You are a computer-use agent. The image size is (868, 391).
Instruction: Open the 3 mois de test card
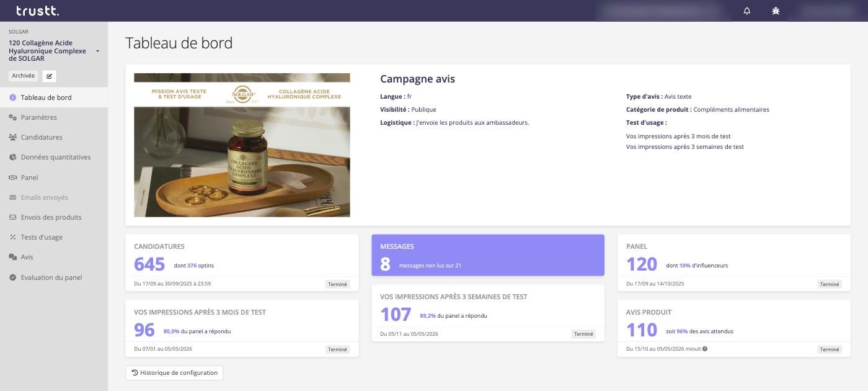[x=242, y=328]
